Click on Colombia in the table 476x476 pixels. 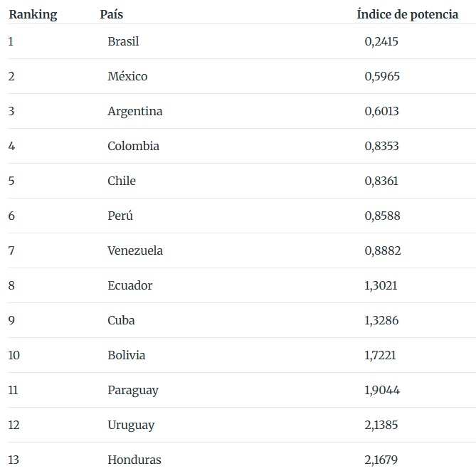(133, 146)
